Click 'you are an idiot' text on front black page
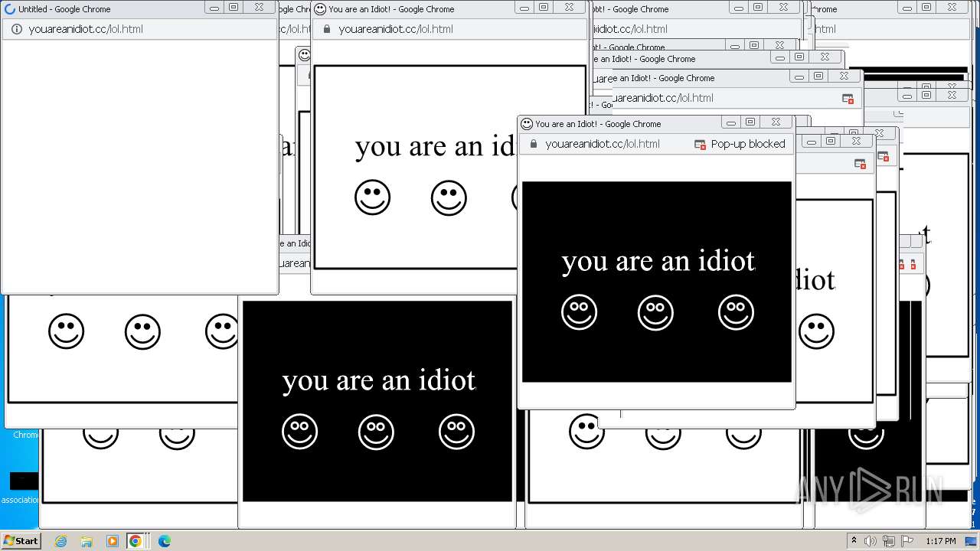Screen dimensions: 980x551 658,261
